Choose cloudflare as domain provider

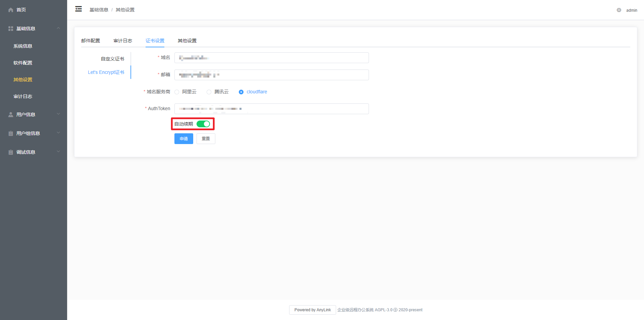[241, 92]
